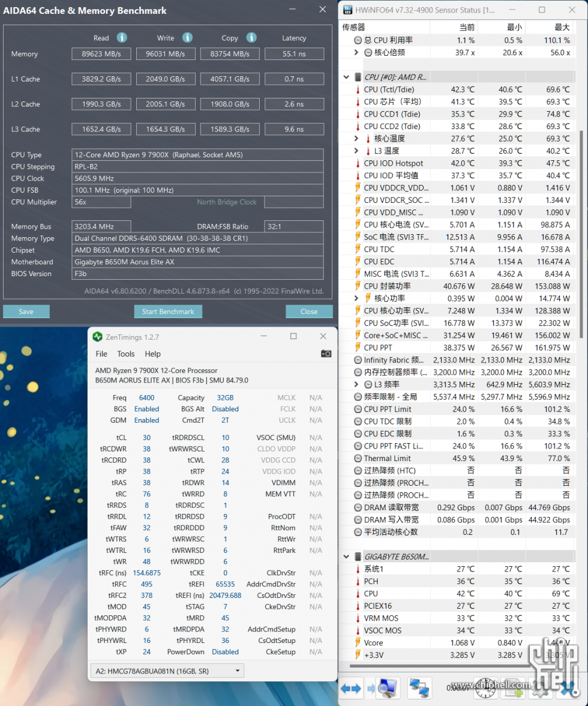Open the Tools menu in ZenTimings
The height and width of the screenshot is (706, 588).
click(126, 354)
